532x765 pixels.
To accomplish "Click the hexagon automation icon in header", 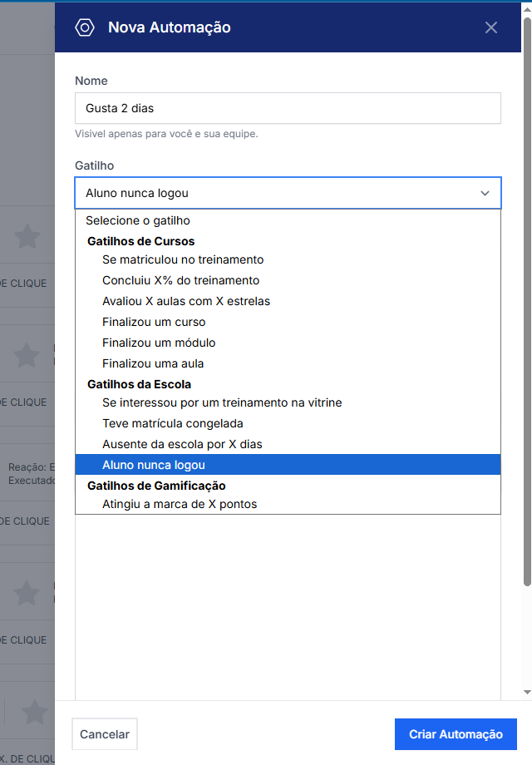I will point(85,27).
